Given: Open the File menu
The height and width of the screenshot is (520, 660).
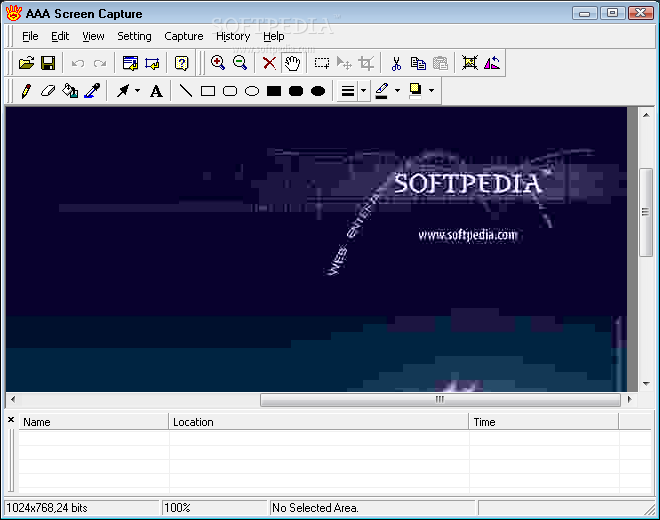Looking at the screenshot, I should (x=30, y=36).
